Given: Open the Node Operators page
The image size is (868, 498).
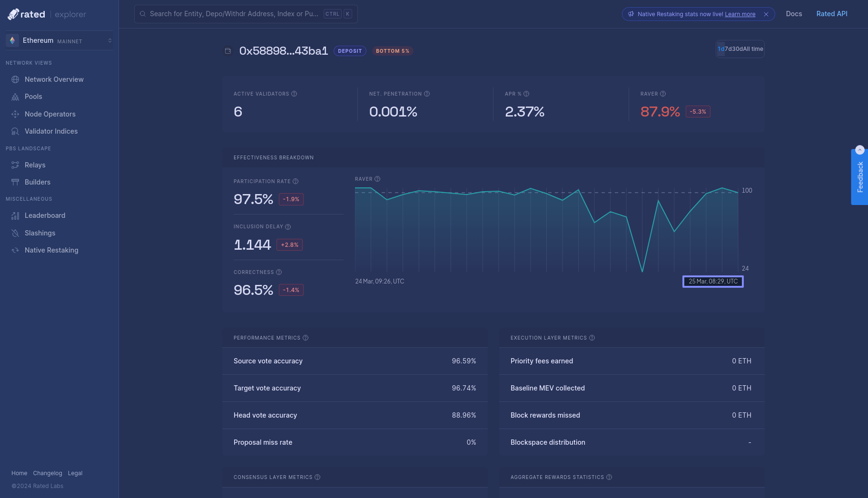Looking at the screenshot, I should coord(50,114).
